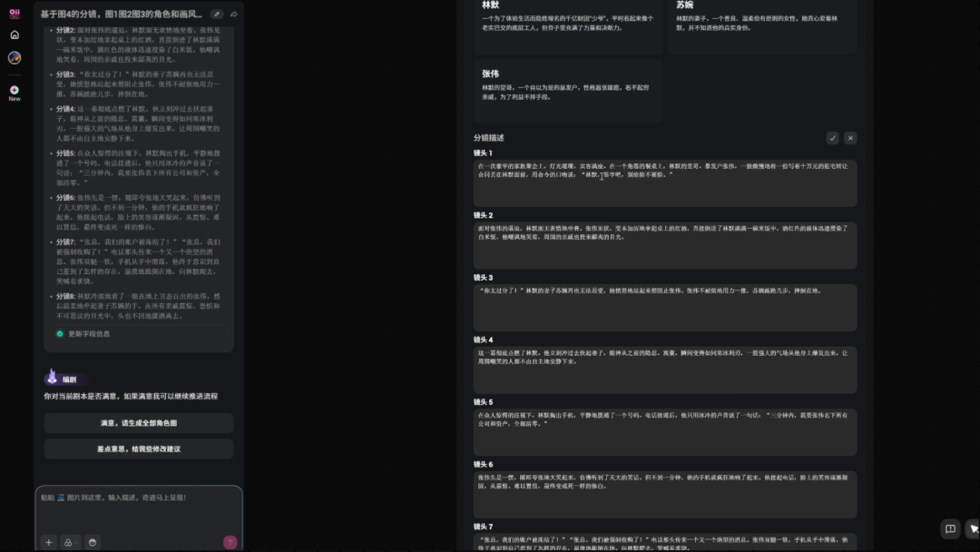Send the message with the pink arrow button
Viewport: 980px width, 552px height.
pos(229,541)
